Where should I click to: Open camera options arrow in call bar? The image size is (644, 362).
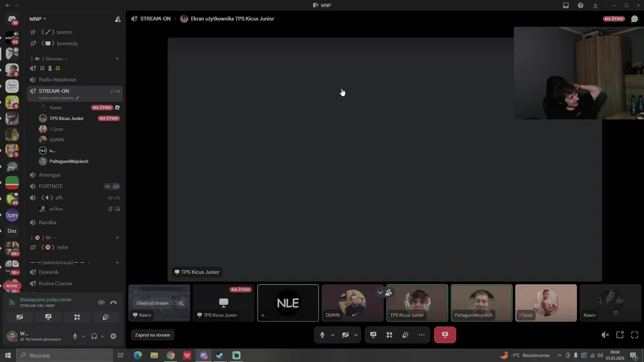[x=356, y=335]
